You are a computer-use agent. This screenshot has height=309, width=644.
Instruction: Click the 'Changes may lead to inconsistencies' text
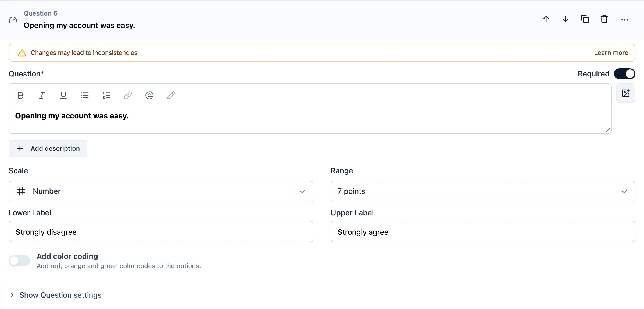click(84, 53)
